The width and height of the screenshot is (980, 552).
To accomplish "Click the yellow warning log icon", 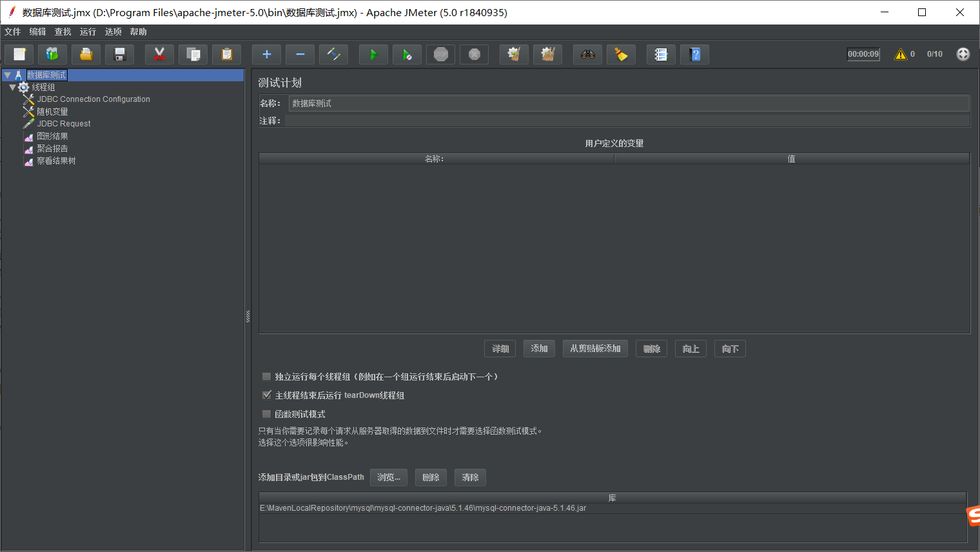I will pos(901,54).
